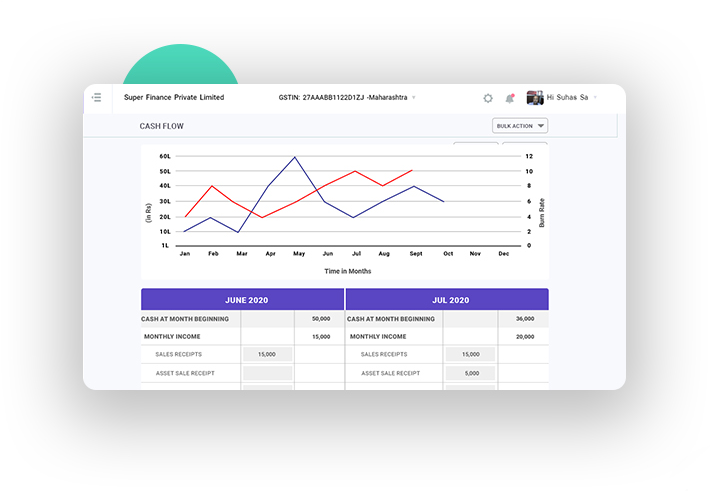Click the CASH FLOW page heading

162,127
